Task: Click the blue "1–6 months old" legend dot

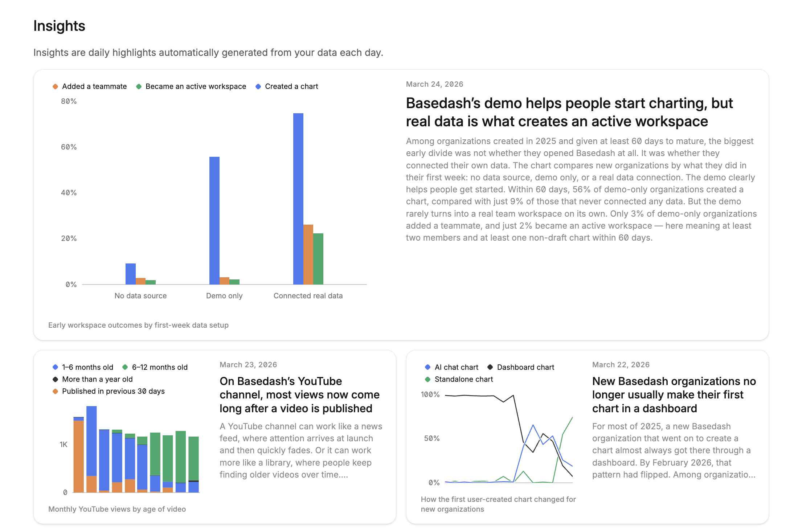Action: tap(55, 367)
